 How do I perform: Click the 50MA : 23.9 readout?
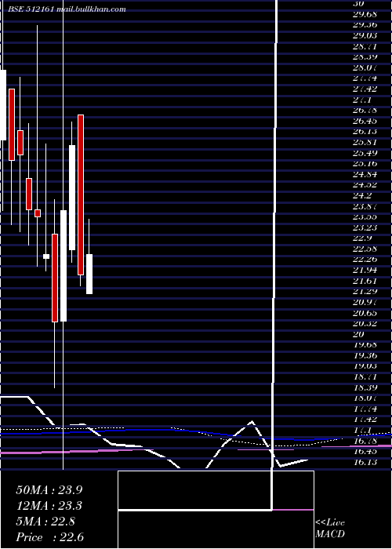coord(49,490)
